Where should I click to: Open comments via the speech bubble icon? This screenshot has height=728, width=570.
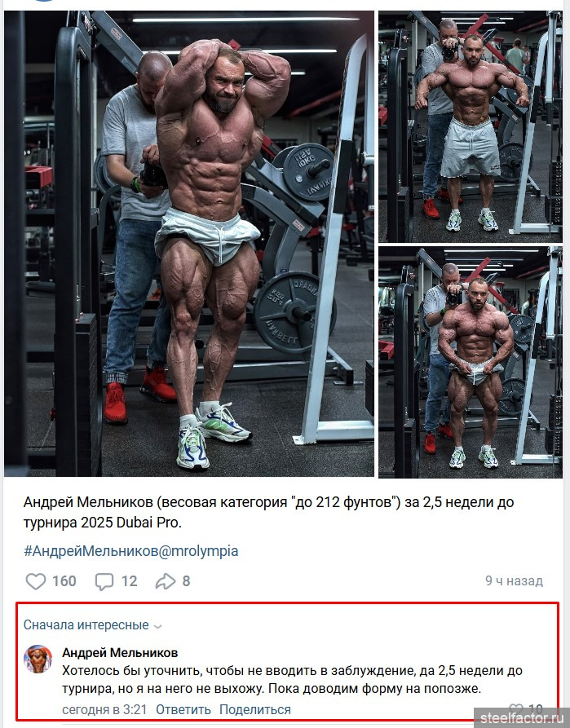point(104,581)
